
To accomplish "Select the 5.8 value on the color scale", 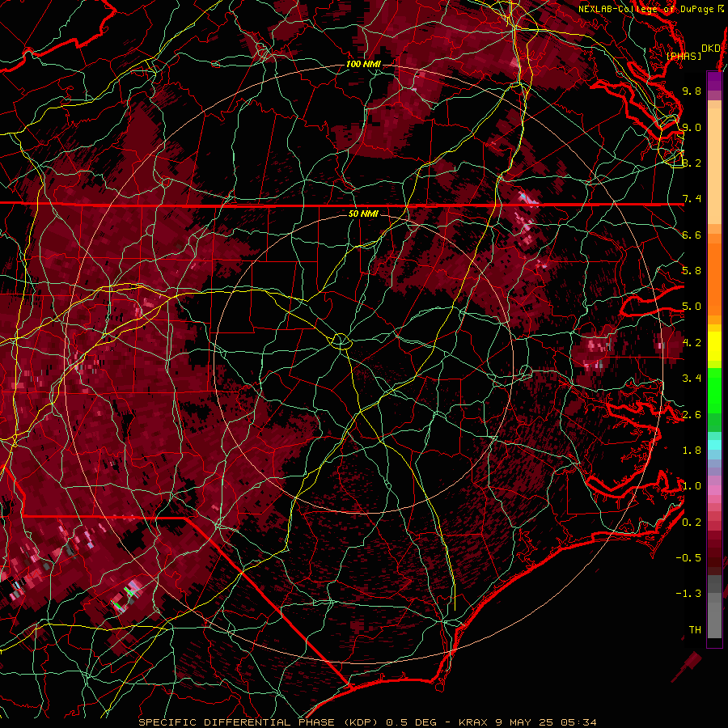I will tap(692, 271).
